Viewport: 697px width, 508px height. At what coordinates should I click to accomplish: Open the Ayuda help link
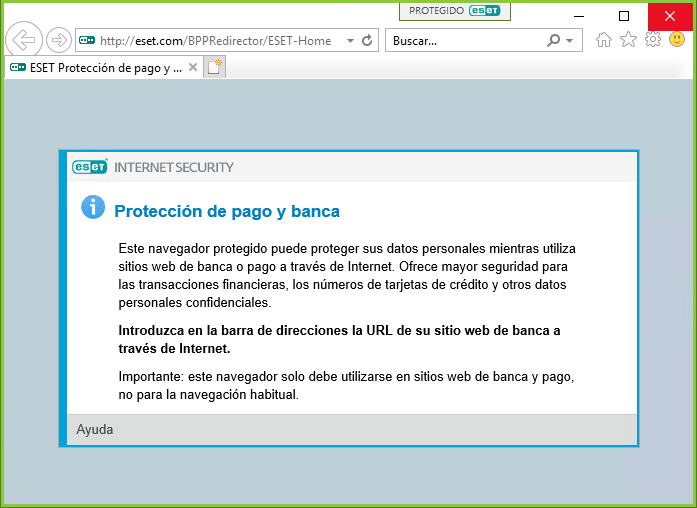tap(95, 429)
